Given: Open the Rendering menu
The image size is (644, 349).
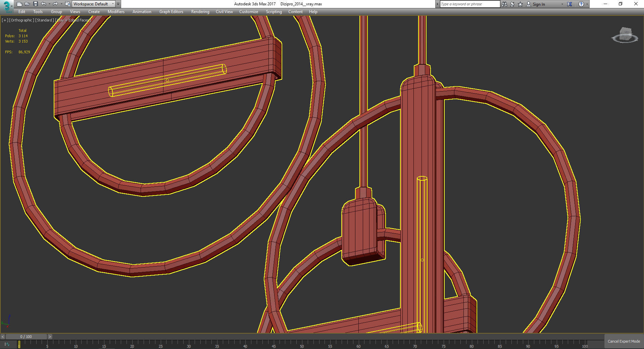Looking at the screenshot, I should tap(200, 12).
